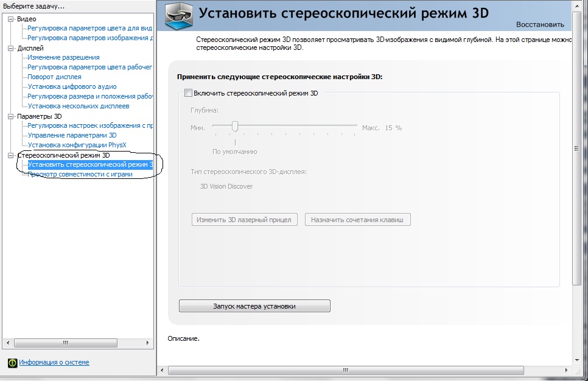Click the 3D Vision Discover display type
Screen dimensions: 588x381
pyautogui.click(x=226, y=186)
